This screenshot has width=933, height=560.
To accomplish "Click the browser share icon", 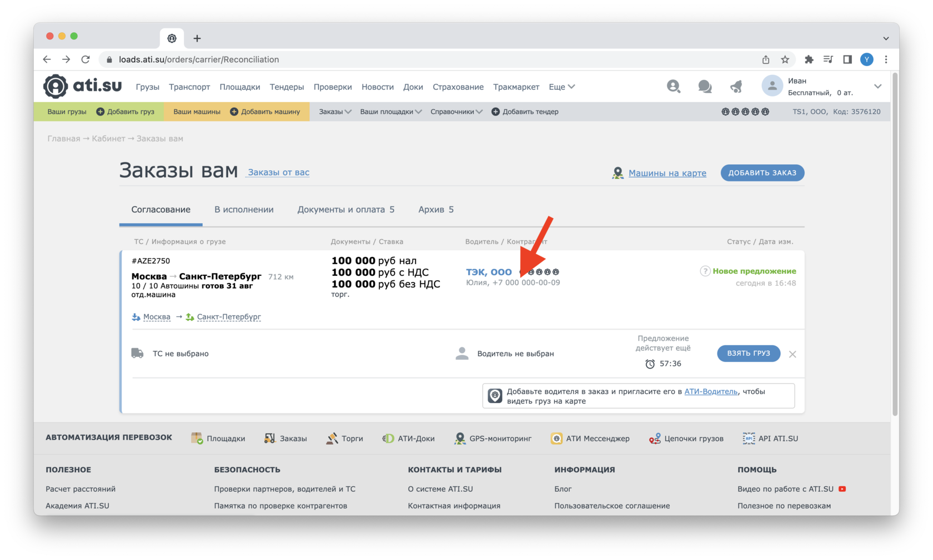I will point(766,59).
